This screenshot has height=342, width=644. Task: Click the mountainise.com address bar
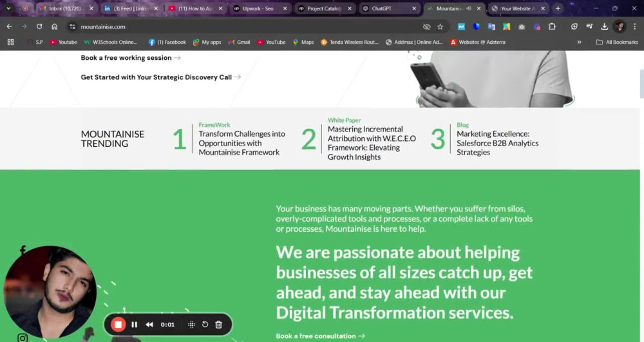pos(247,26)
